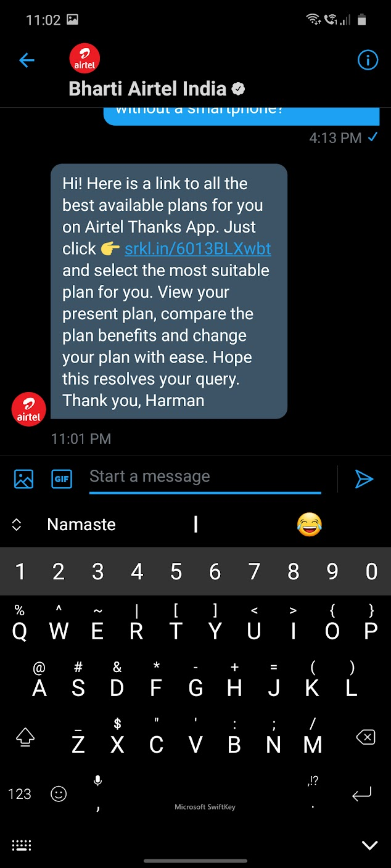
Task: Hide the keyboard with down chevron
Action: point(369,845)
